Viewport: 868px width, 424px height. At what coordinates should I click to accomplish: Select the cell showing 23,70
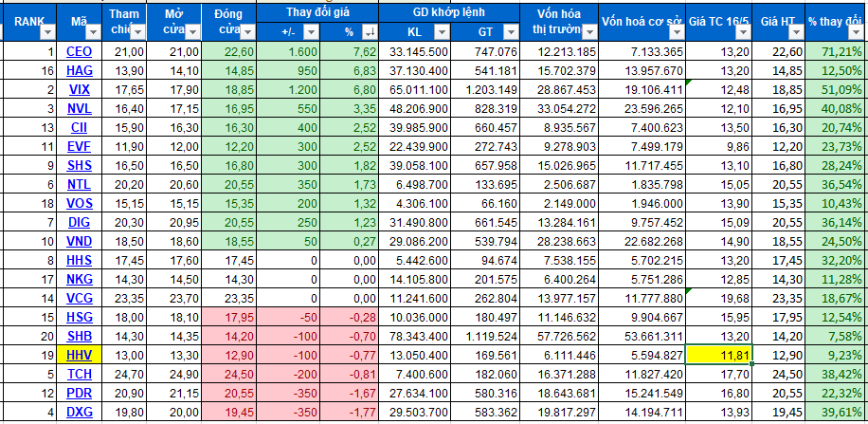173,298
